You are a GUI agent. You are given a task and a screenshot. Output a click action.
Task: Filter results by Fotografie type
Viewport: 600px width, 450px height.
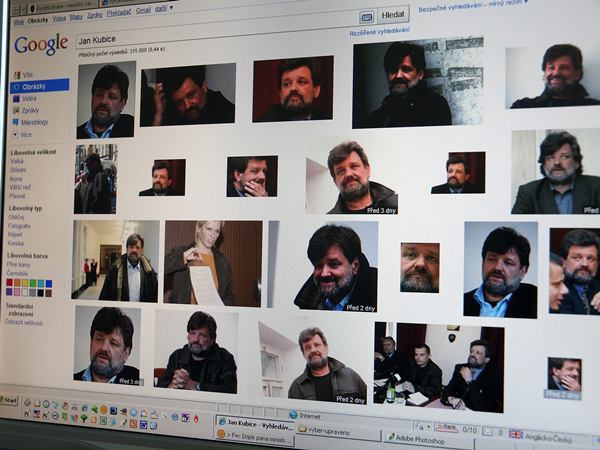pyautogui.click(x=19, y=226)
